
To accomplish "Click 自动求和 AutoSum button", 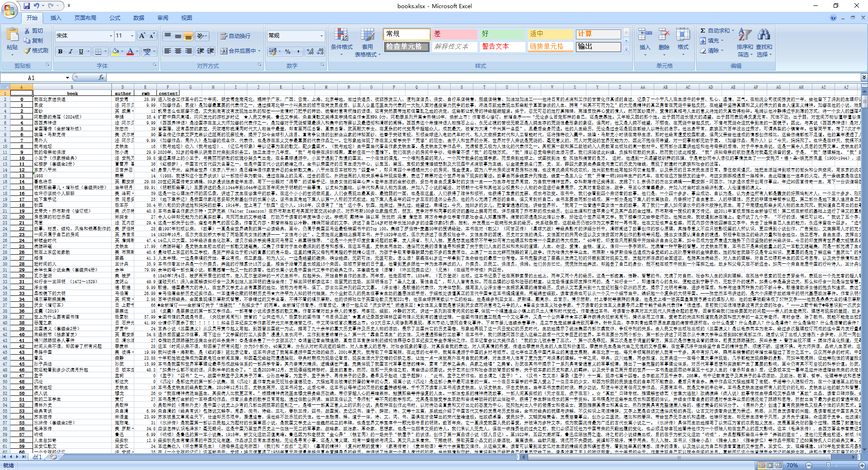I will click(x=717, y=30).
